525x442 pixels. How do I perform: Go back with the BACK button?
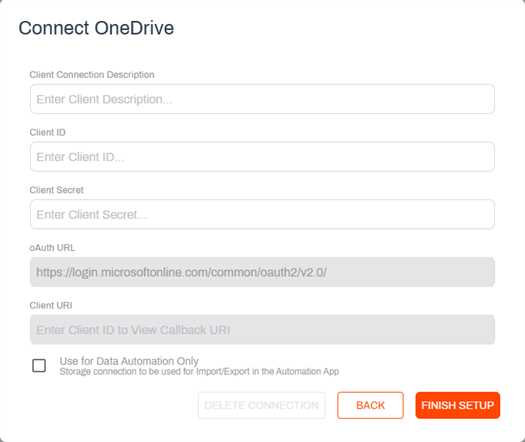[370, 405]
